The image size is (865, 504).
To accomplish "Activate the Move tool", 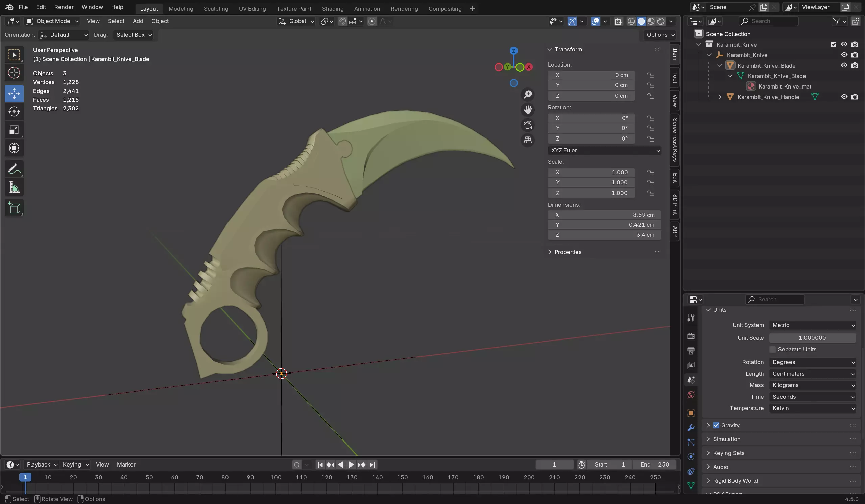I will [14, 93].
